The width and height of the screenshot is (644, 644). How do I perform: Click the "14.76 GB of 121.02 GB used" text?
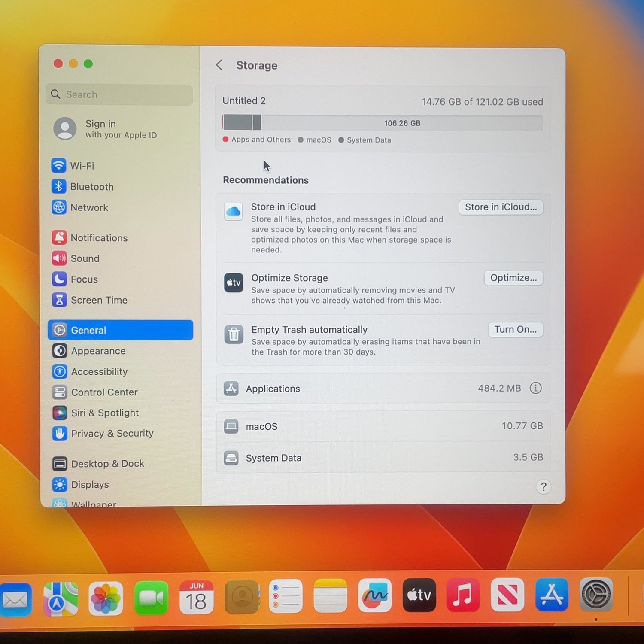[x=482, y=102]
